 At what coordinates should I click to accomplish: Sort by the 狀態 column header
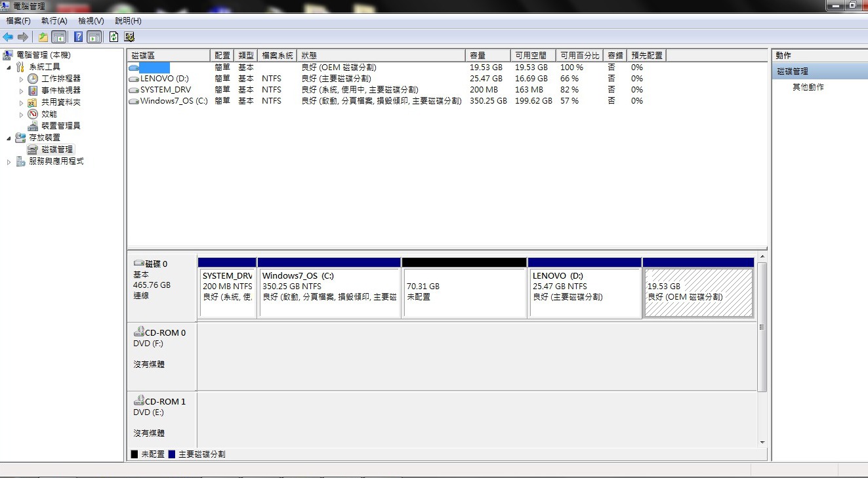point(381,56)
